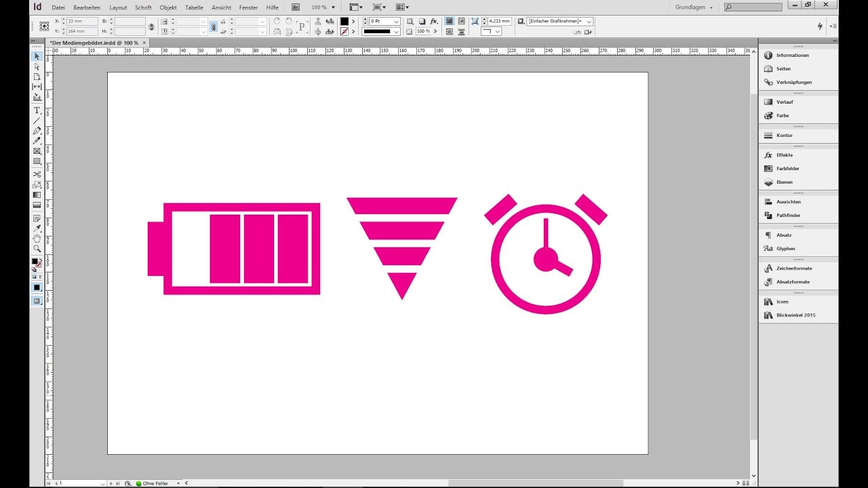Select the Scissors tool
Viewport: 868px width, 488px height.
(x=37, y=174)
